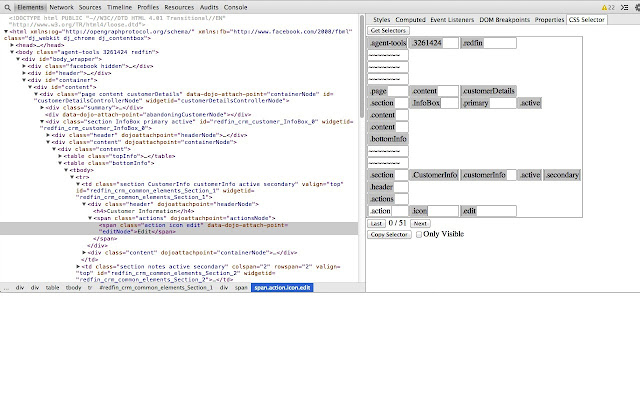
Task: Switch to the Network panel
Action: click(x=61, y=7)
